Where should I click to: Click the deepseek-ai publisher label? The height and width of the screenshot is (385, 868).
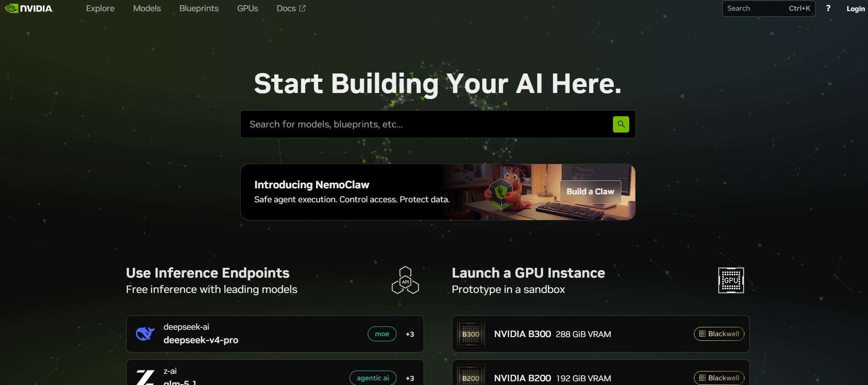(x=186, y=327)
